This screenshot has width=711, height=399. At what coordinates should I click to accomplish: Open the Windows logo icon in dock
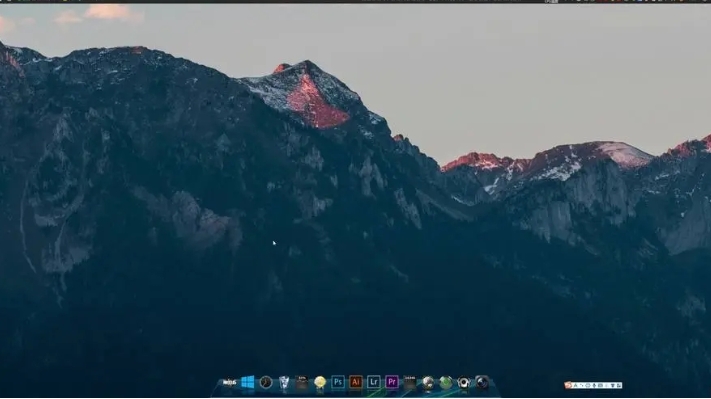point(248,382)
